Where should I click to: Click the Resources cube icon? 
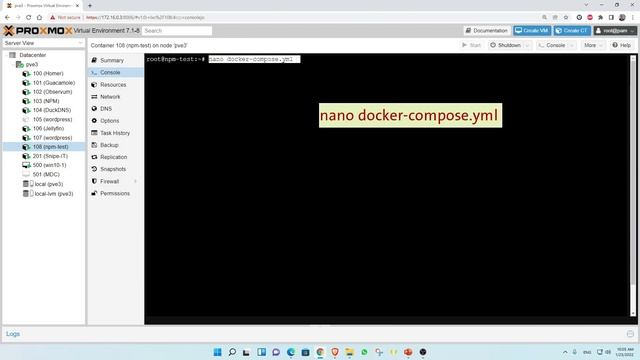94,85
